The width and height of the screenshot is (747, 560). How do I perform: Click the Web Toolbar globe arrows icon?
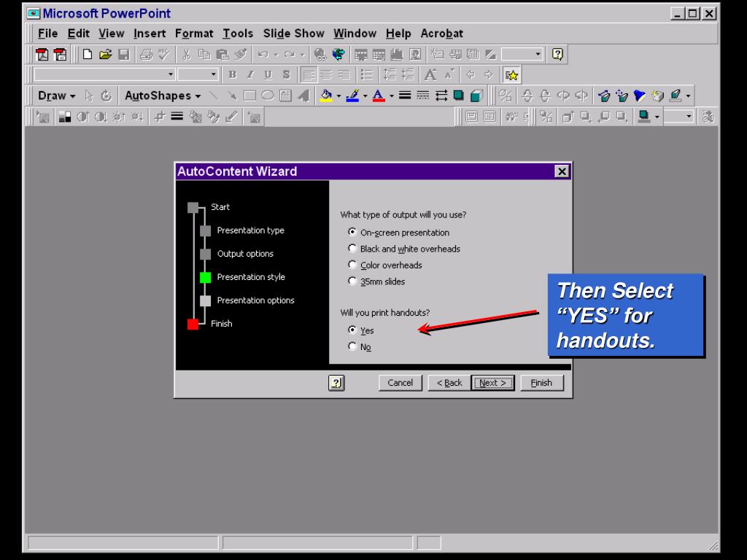click(x=338, y=54)
